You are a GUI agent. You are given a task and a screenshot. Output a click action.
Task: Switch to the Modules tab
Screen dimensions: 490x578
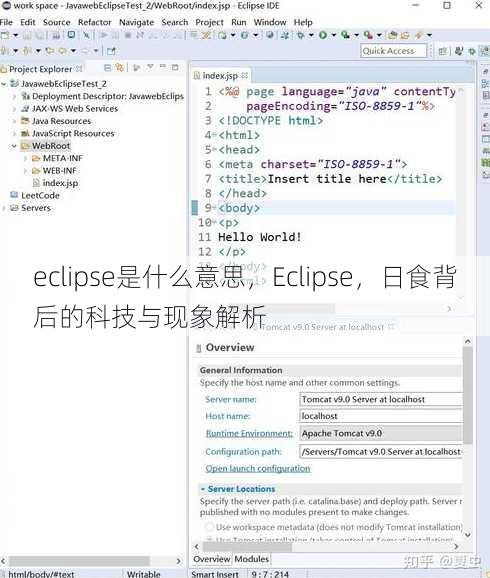[x=251, y=559]
